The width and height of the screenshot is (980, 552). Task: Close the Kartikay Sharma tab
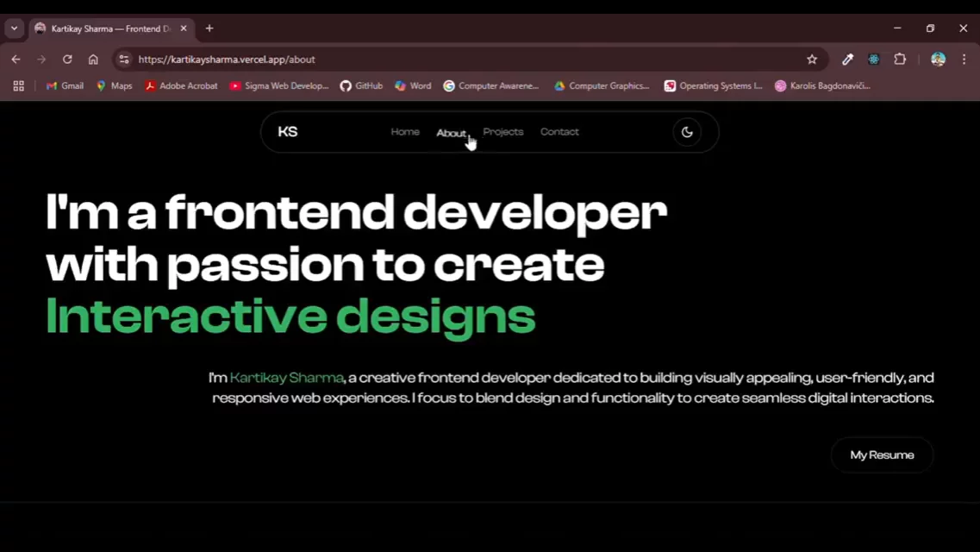pyautogui.click(x=184, y=28)
